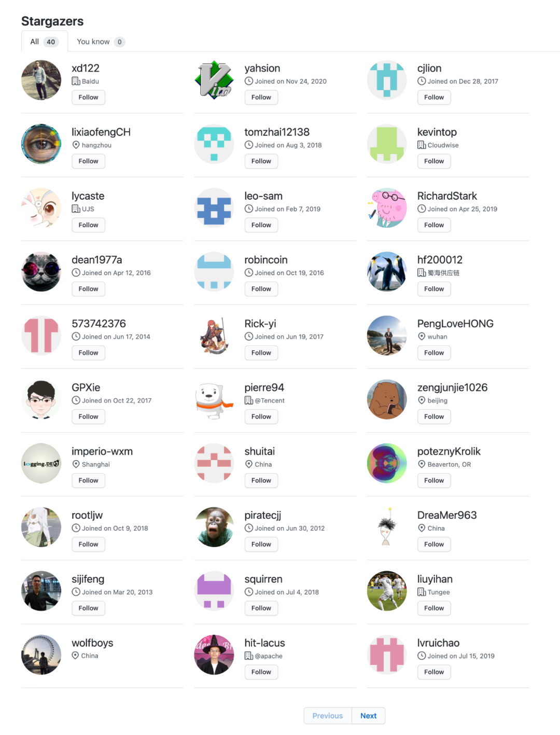Open pierre94's polar bear avatar

[x=214, y=399]
